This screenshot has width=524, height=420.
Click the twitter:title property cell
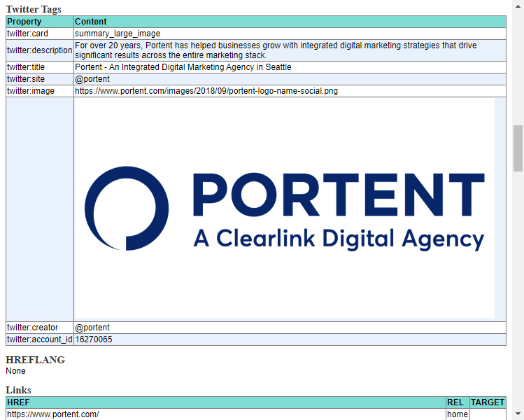click(x=40, y=67)
